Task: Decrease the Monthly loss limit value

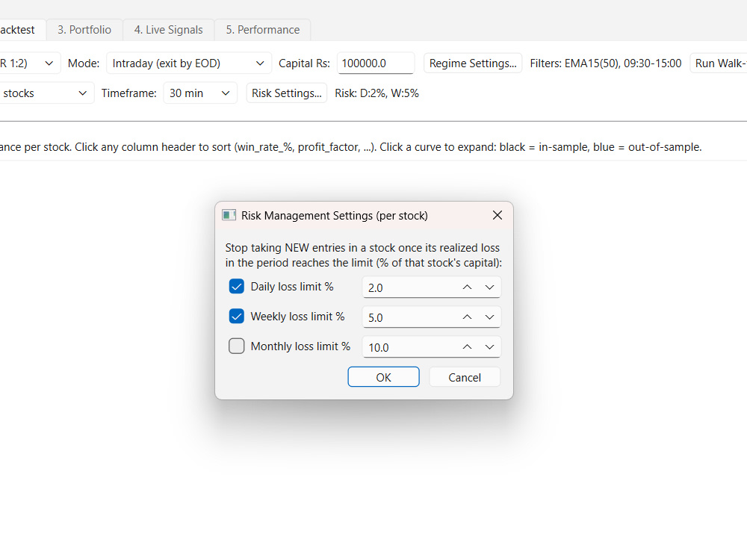Action: tap(489, 347)
